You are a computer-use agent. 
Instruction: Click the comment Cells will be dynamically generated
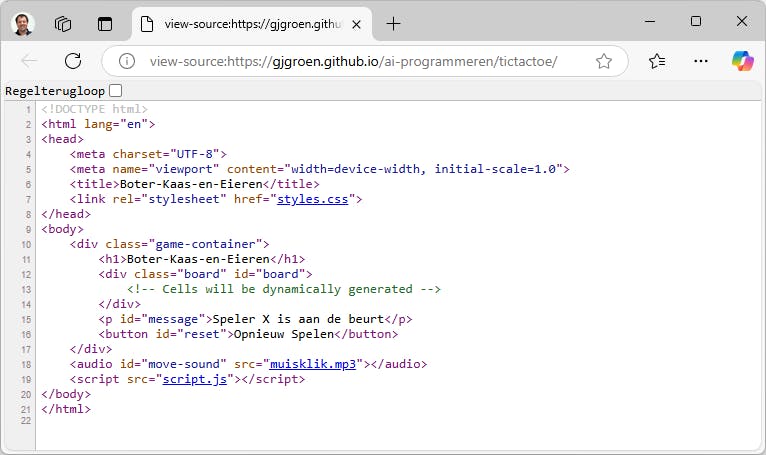click(284, 289)
